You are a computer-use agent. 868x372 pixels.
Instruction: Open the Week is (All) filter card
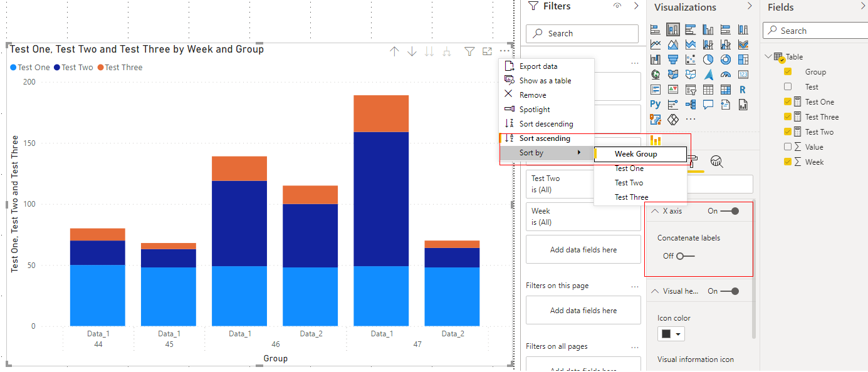pos(583,217)
